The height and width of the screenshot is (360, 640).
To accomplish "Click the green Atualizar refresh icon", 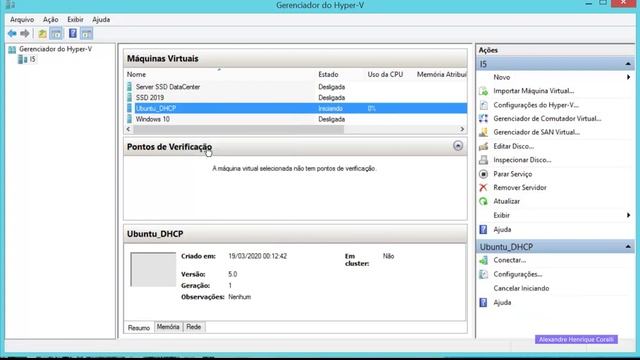I will [484, 201].
